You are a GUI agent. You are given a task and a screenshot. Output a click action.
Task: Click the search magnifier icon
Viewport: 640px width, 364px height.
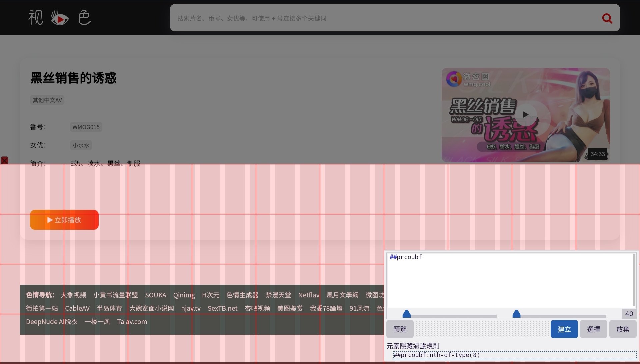607,18
